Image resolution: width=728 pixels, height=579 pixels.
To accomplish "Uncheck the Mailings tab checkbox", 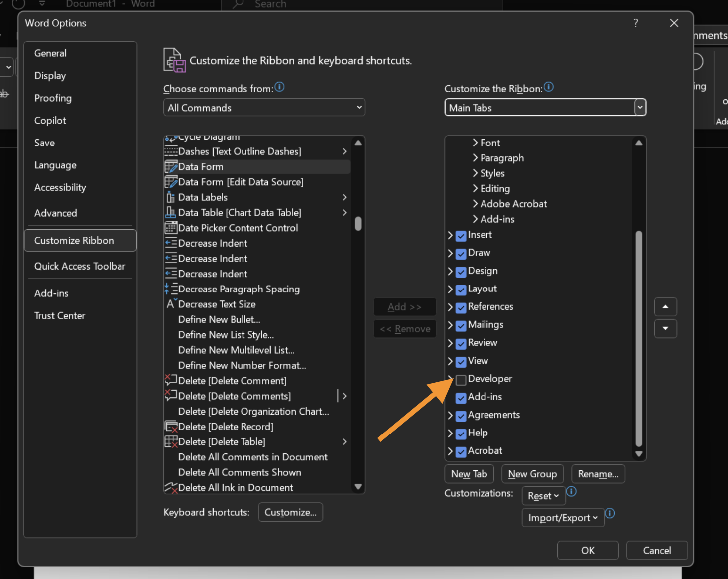I will [461, 326].
